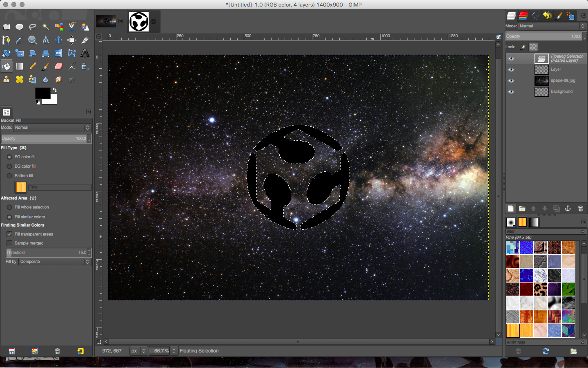The image size is (588, 368).
Task: Select the Foreground Select tool
Action: tap(85, 27)
